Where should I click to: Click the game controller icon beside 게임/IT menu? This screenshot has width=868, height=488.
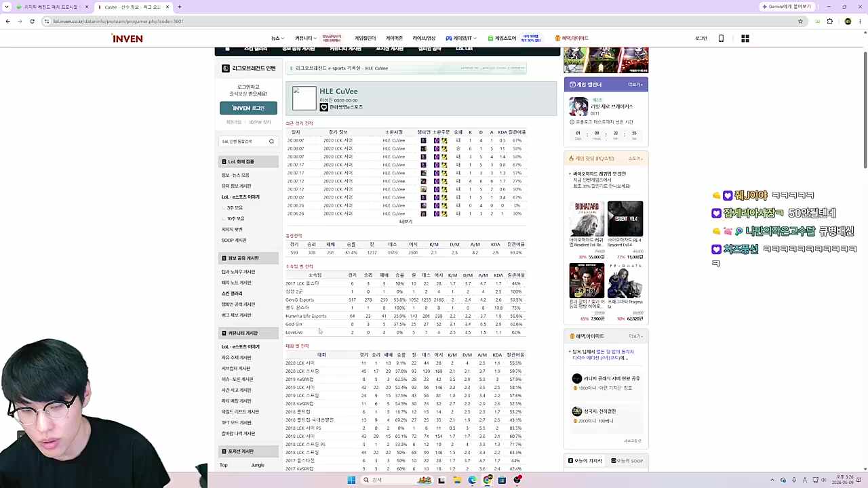449,39
